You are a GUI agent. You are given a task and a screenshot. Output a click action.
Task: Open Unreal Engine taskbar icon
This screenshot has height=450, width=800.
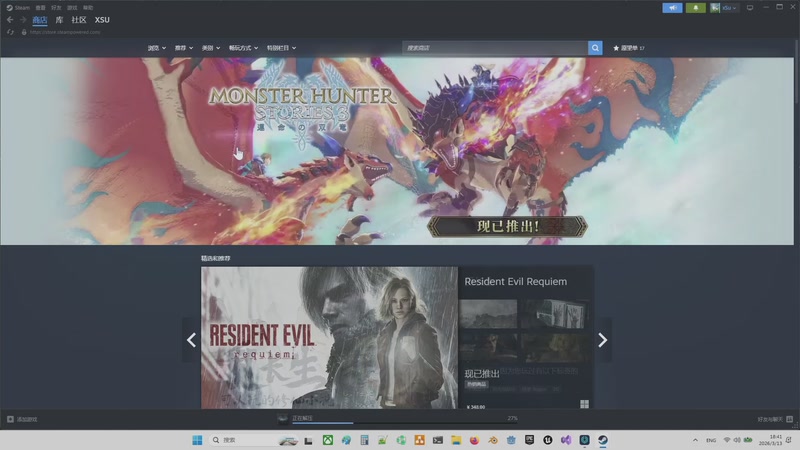548,440
